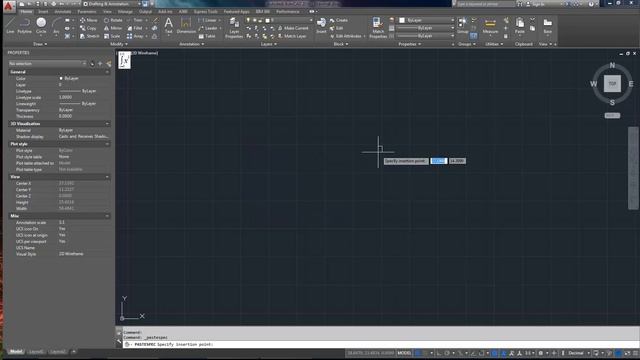Click the Copy tool
The image size is (640, 360).
(88, 28)
